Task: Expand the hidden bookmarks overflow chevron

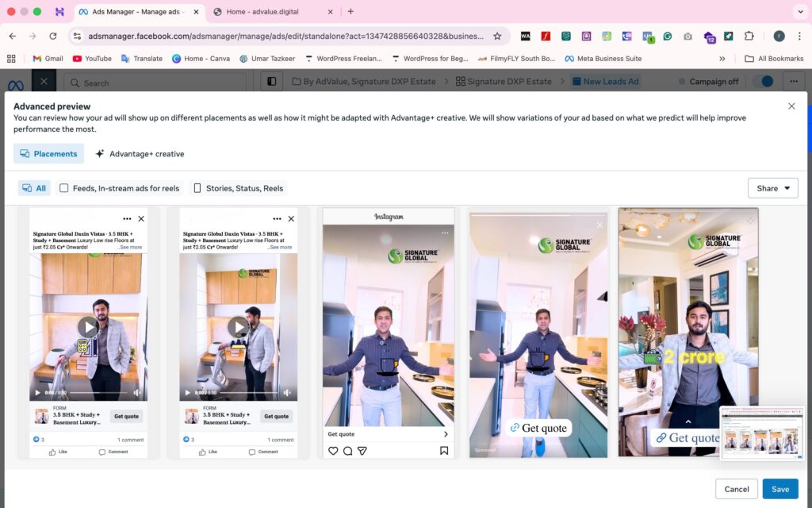Action: [722, 59]
